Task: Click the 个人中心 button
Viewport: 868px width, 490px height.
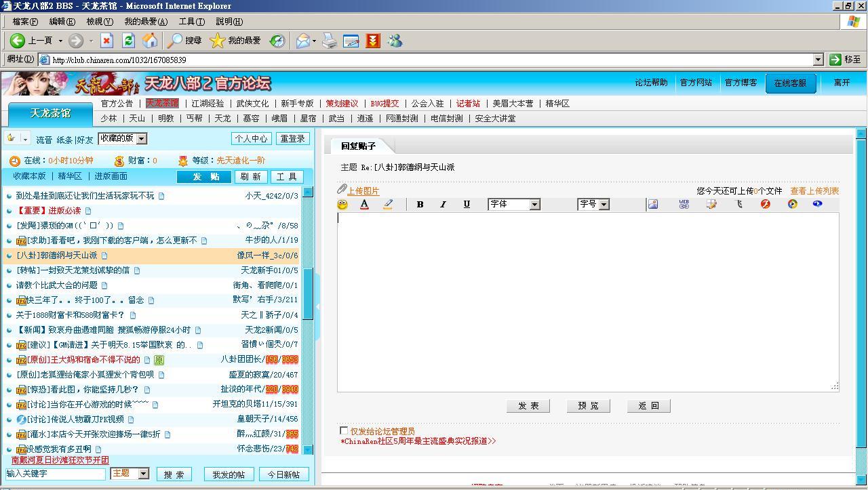Action: (x=251, y=138)
